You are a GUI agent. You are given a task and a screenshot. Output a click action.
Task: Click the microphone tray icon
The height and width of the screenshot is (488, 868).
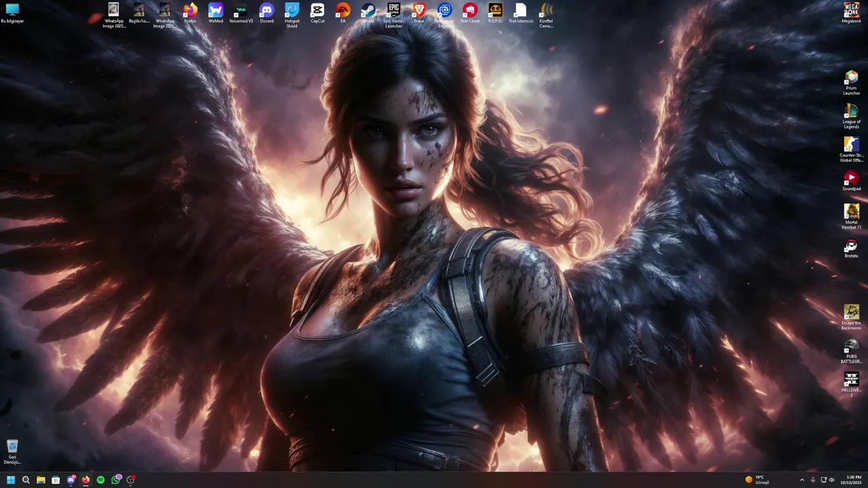pyautogui.click(x=813, y=480)
